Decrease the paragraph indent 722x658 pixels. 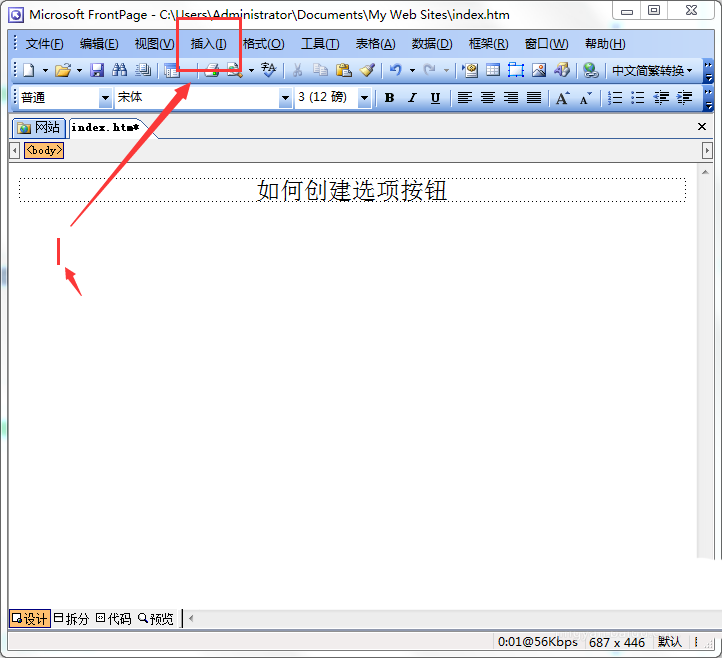click(661, 98)
